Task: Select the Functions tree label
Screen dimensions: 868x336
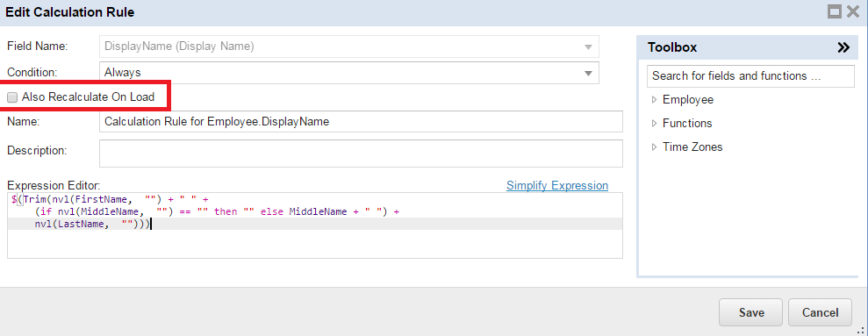Action: [x=687, y=124]
